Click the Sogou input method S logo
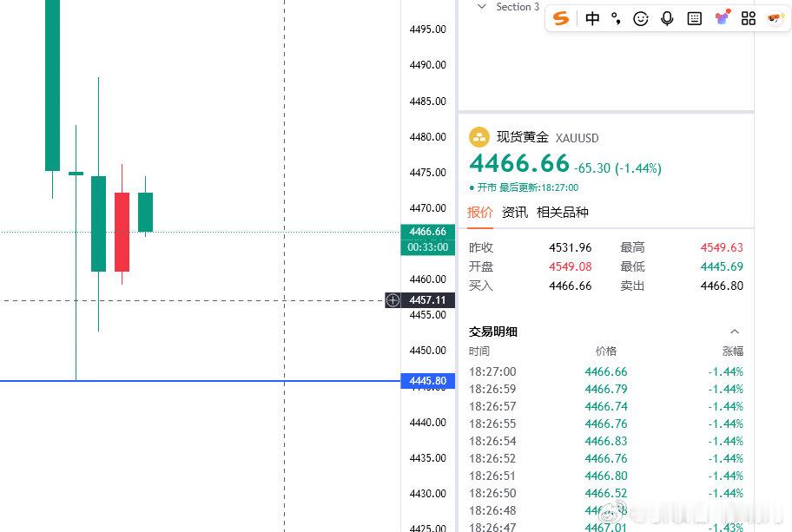 tap(561, 18)
